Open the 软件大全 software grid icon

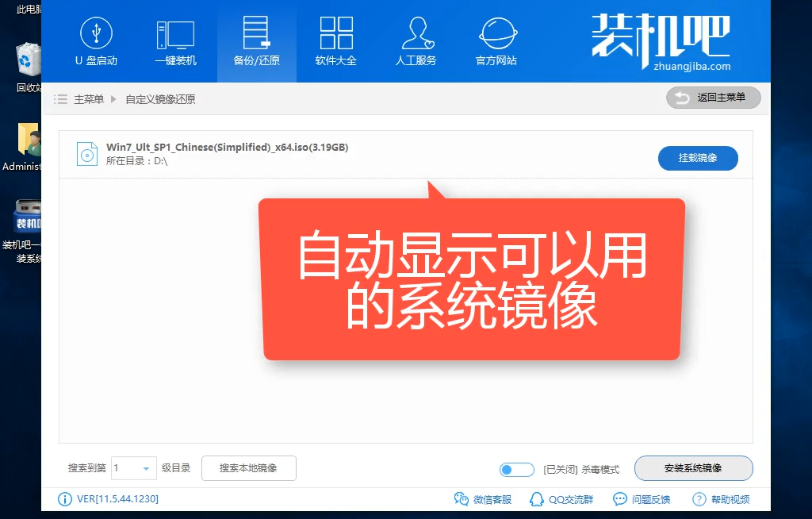coord(336,33)
